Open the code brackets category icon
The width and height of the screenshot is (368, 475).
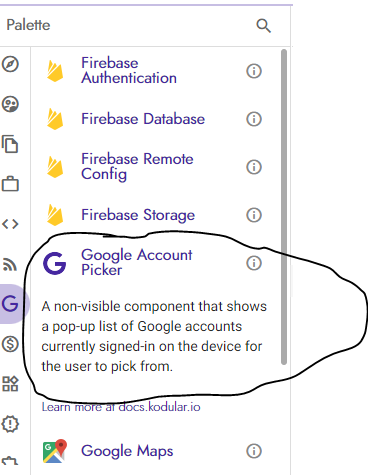point(10,224)
